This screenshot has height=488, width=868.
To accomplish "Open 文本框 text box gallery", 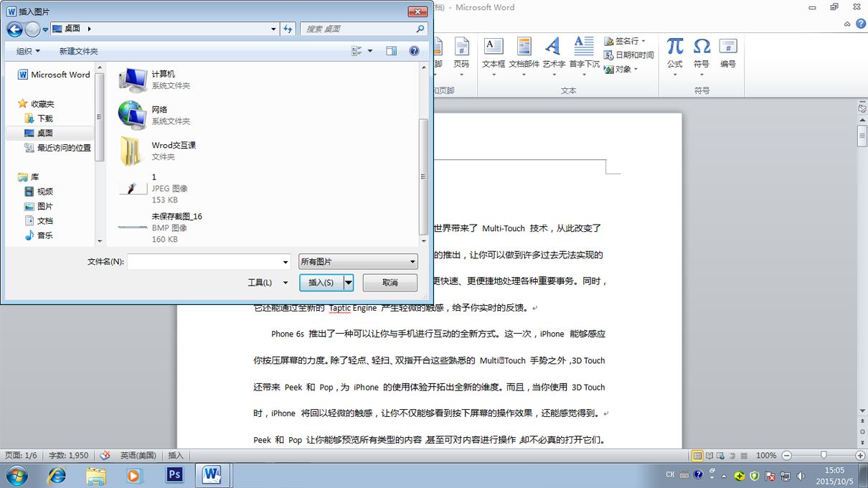I will (494, 56).
